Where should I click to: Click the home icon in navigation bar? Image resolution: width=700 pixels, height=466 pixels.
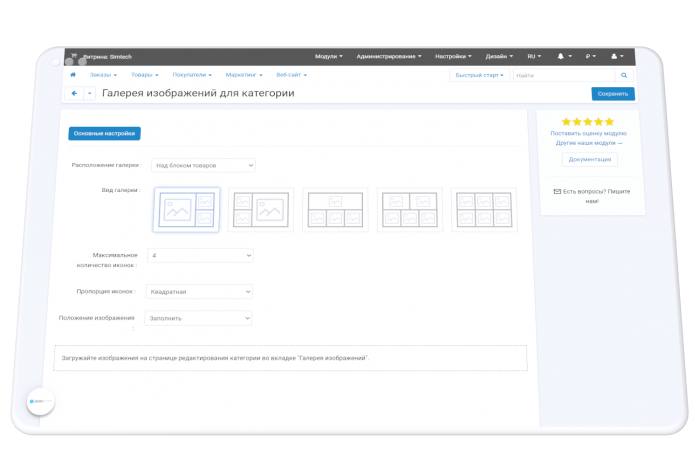73,75
